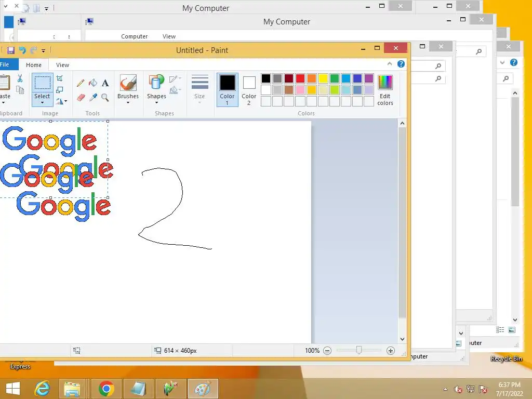The width and height of the screenshot is (532, 399).
Task: Choose the Magnifier tool
Action: 105,98
